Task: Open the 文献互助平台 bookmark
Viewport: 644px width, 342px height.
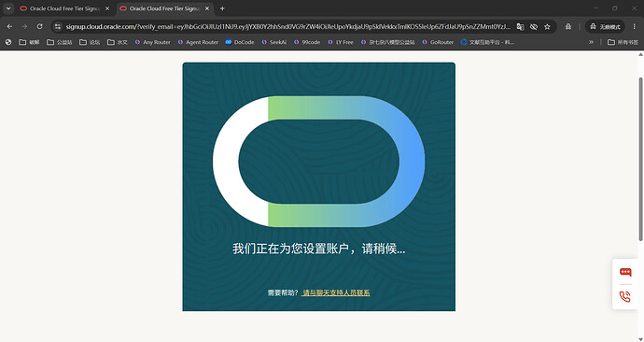Action: 487,42
